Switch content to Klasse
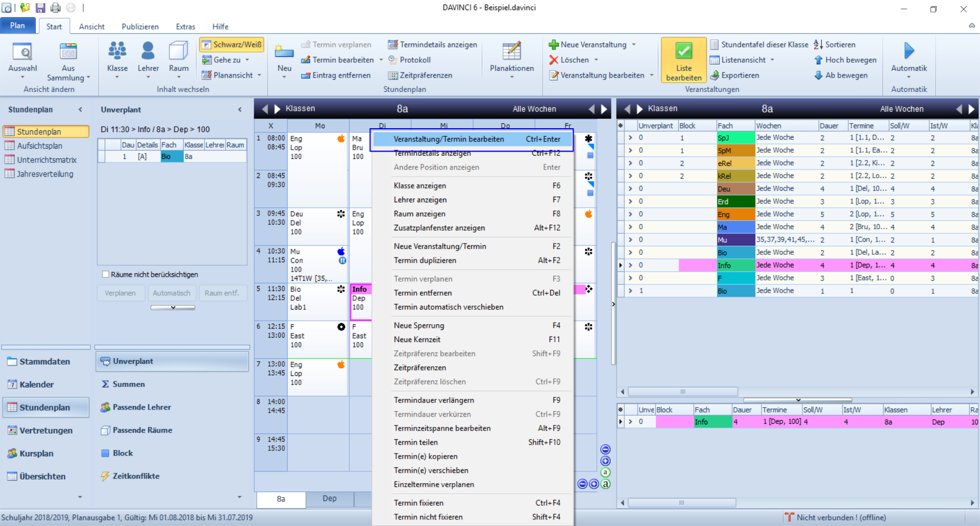Image resolution: width=980 pixels, height=526 pixels. tap(117, 60)
